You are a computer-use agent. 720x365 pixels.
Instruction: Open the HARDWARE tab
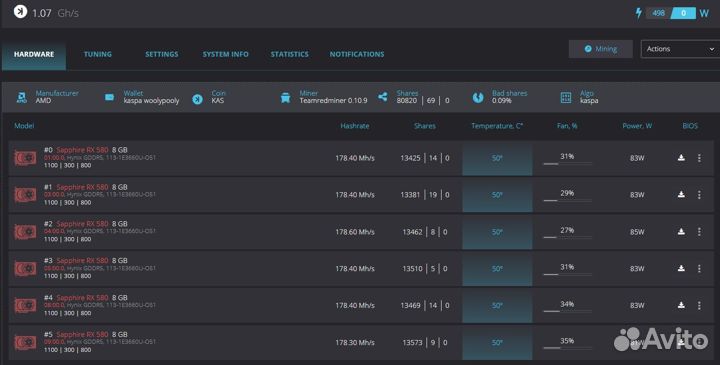34,54
